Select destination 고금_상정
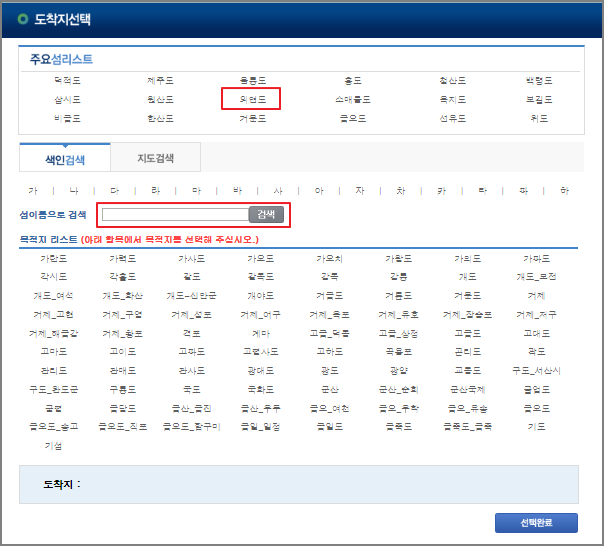Image resolution: width=604 pixels, height=546 pixels. tap(399, 333)
